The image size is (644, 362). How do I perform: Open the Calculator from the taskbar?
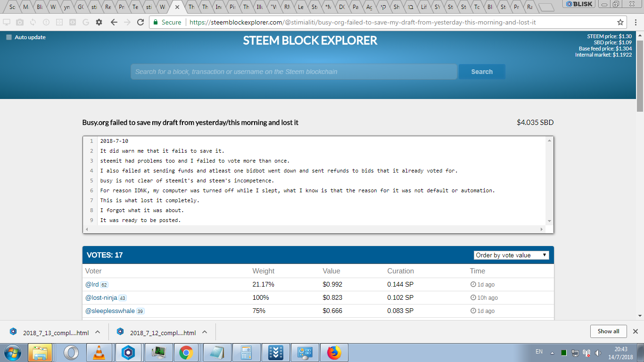click(x=245, y=353)
